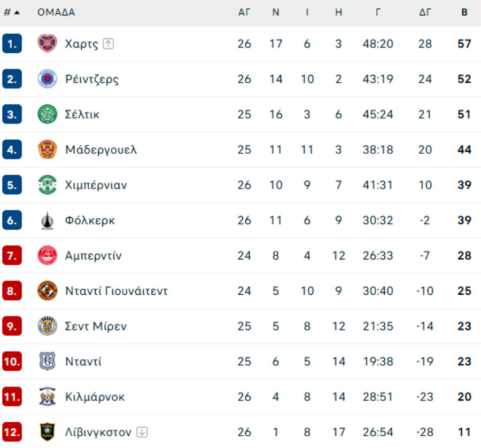
Task: Click the Hibernian club crest icon
Action: tap(47, 185)
